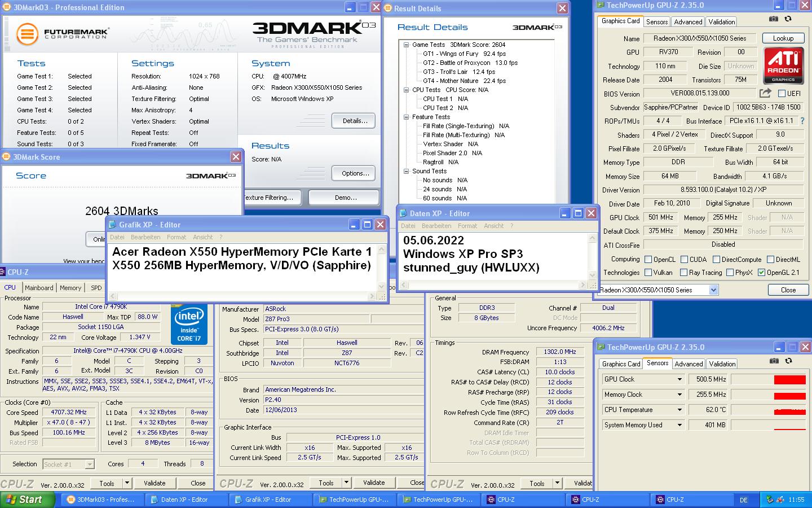Open the CPU Temperature sensor dropdown
This screenshot has height=508, width=812.
(679, 410)
